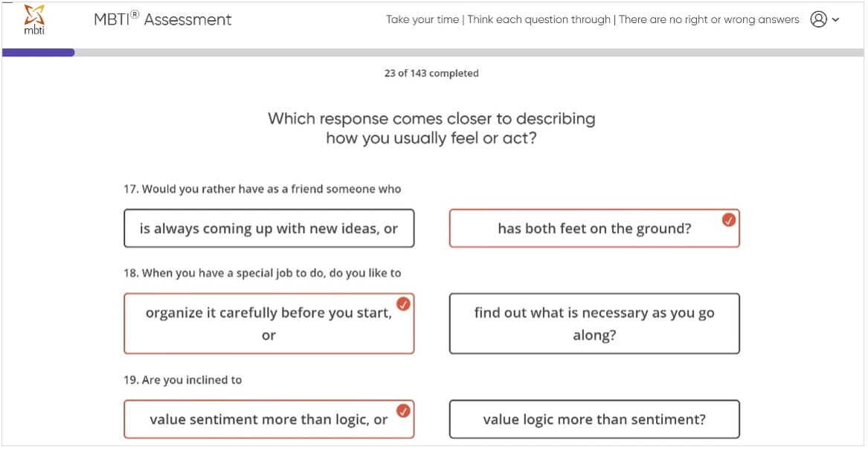Open the user profile avatar icon
868x450 pixels.
[819, 20]
